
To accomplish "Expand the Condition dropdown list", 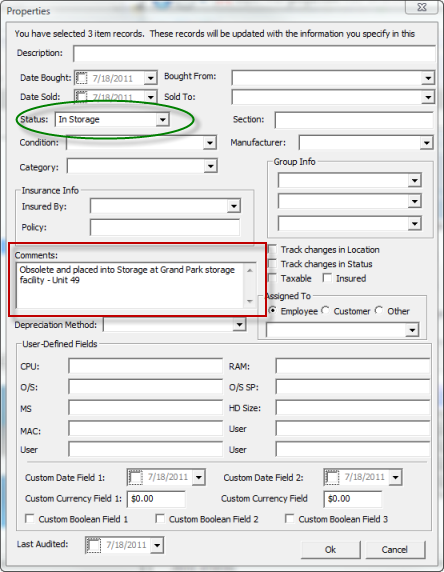I will click(210, 143).
